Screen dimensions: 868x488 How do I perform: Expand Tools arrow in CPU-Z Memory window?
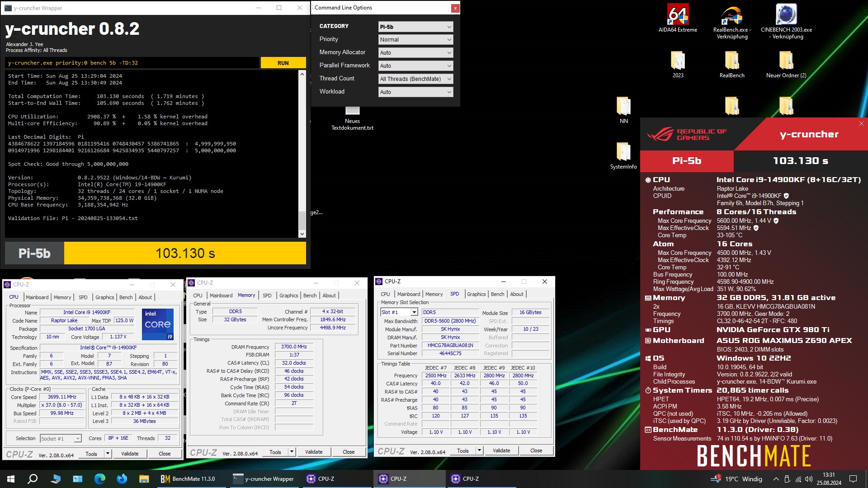[292, 452]
